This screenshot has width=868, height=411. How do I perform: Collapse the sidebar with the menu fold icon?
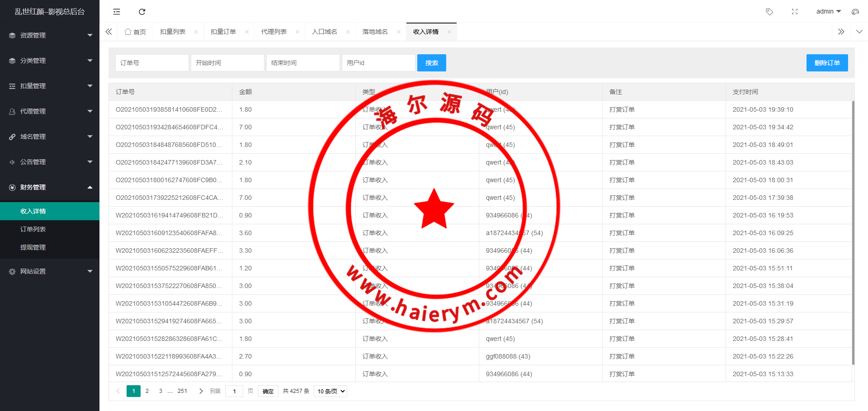pos(117,12)
